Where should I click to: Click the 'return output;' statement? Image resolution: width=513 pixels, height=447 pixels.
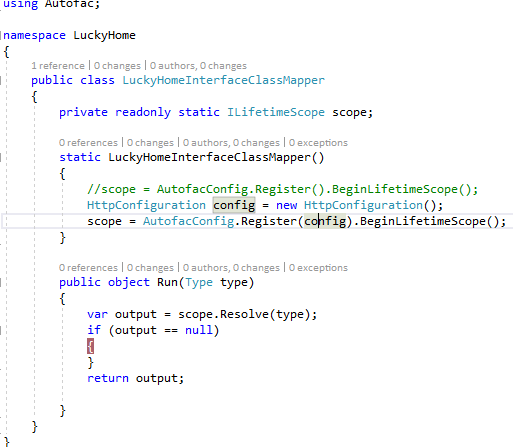(135, 378)
